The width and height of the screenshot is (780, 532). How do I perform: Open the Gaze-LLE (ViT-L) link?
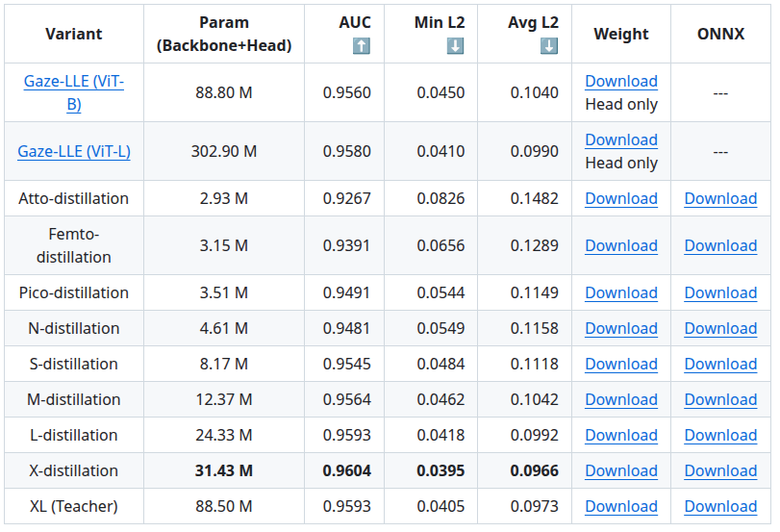click(x=74, y=151)
